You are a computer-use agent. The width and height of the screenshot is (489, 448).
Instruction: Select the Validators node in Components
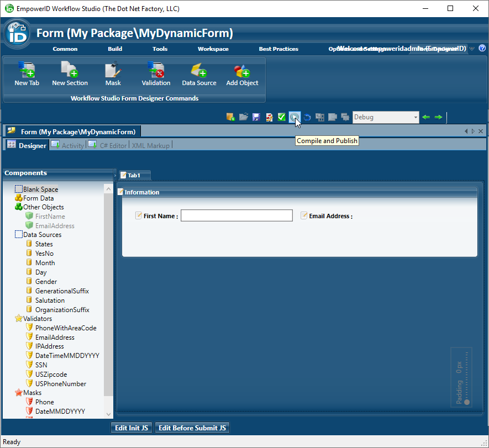tap(37, 319)
